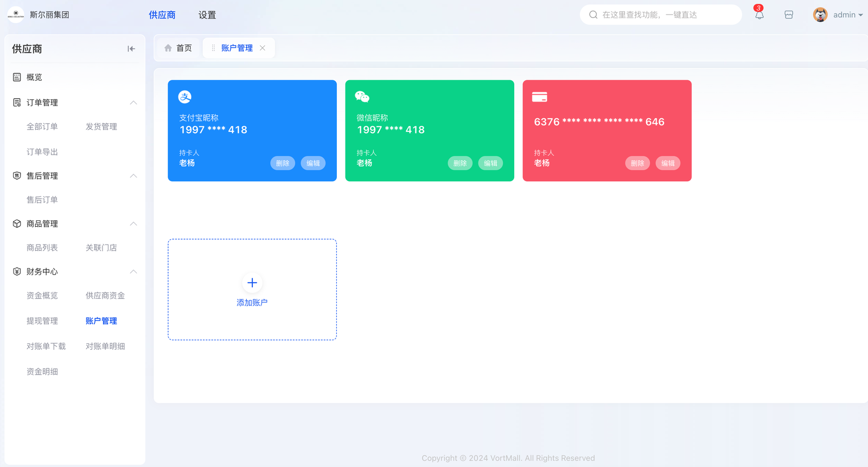Open 概览 in the sidebar
The image size is (868, 467).
tap(34, 78)
